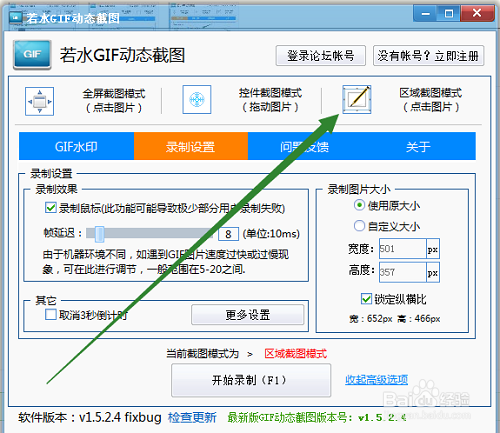This screenshot has height=433, width=500.
Task: Click the 帧延迟 slider handle
Action: click(99, 234)
